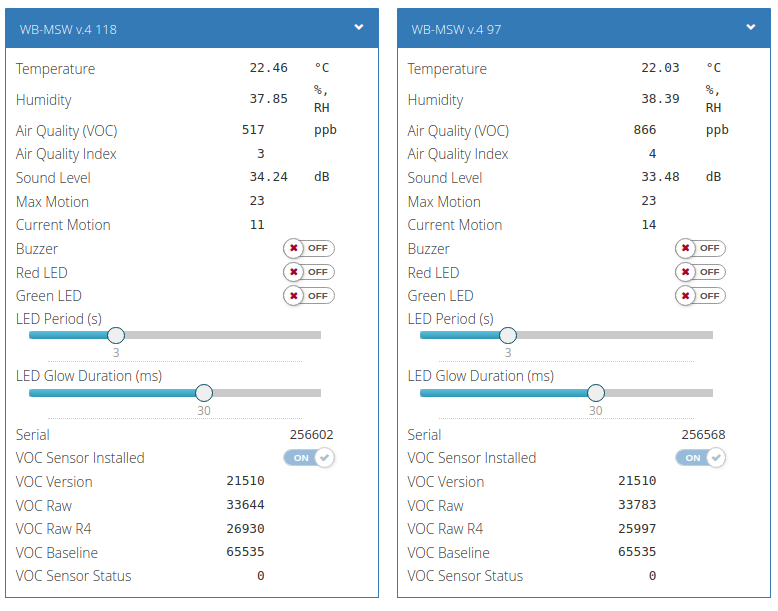Click VOC Sensor Status label in WB-MSW v.4 118
The height and width of the screenshot is (611, 778).
[73, 576]
